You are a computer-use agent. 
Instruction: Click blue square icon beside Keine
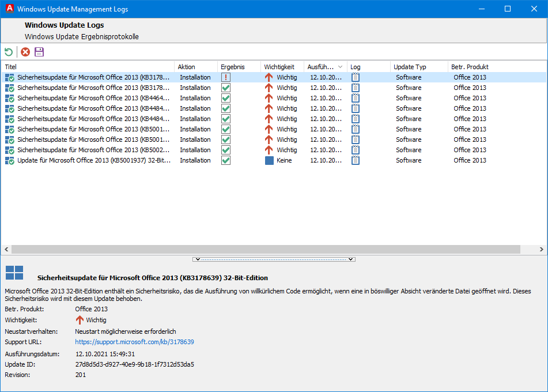click(269, 160)
